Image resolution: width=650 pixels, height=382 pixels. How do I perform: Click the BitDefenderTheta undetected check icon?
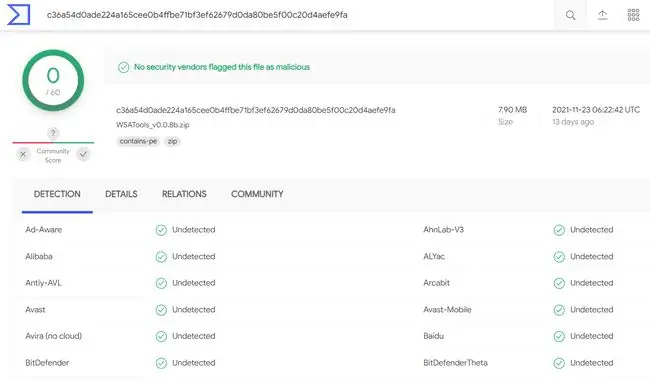(x=559, y=363)
